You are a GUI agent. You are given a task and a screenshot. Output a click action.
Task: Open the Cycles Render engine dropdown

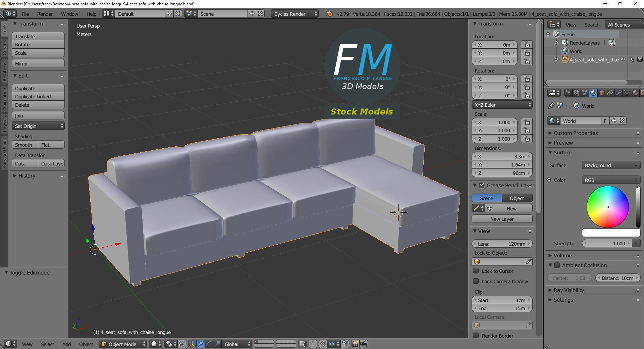click(295, 14)
